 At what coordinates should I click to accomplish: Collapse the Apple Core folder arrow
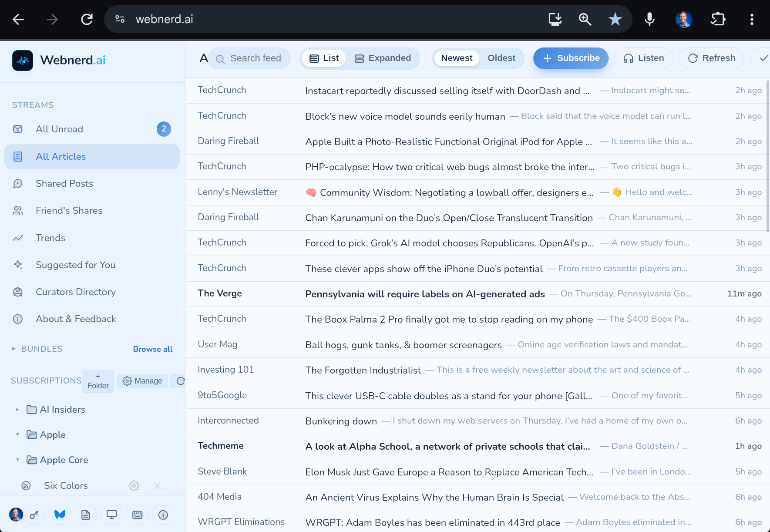17,460
